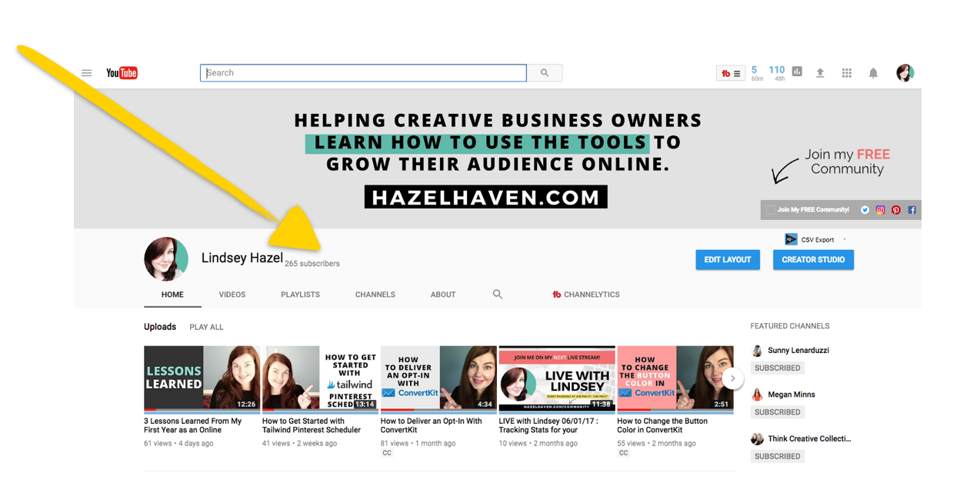
Task: Click the CSV Export icon
Action: [791, 240]
